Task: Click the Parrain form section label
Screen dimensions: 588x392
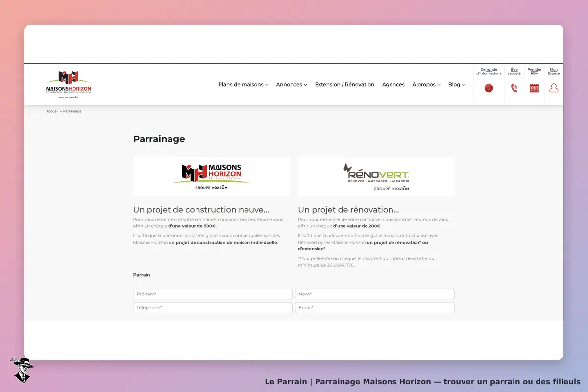Action: coord(142,275)
